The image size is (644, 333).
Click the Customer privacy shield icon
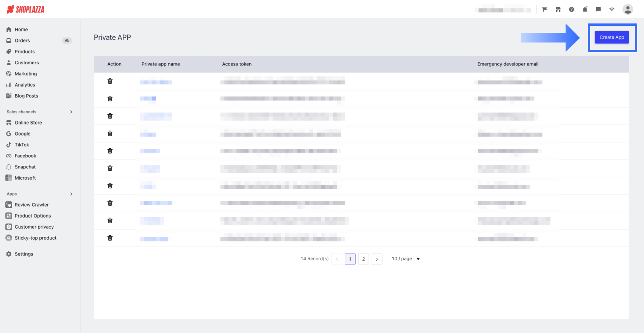[9, 227]
